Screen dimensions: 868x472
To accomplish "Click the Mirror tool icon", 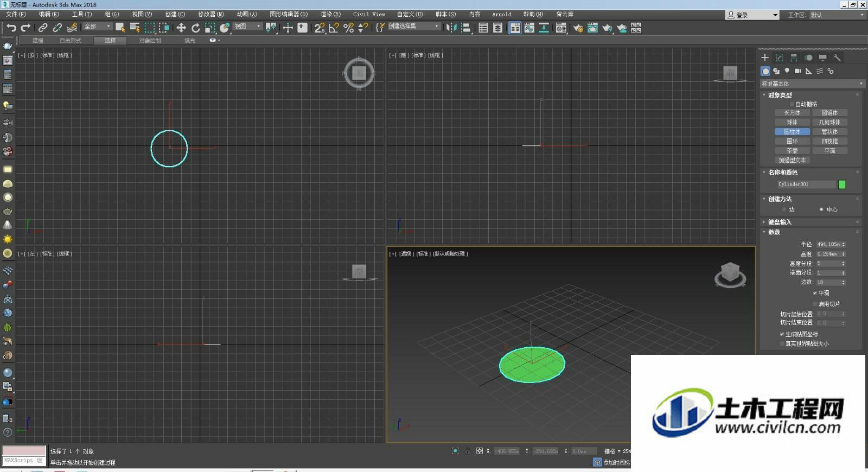I will (451, 28).
